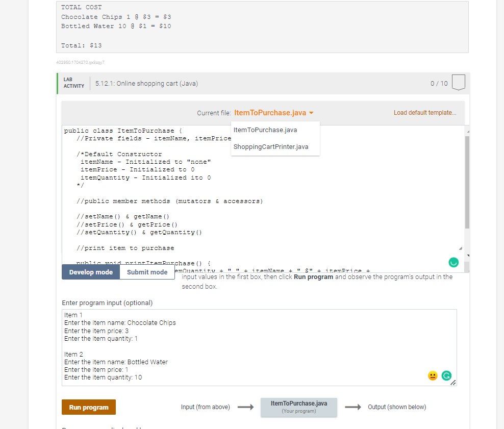Click the arrow pointing toward Output

[352, 407]
